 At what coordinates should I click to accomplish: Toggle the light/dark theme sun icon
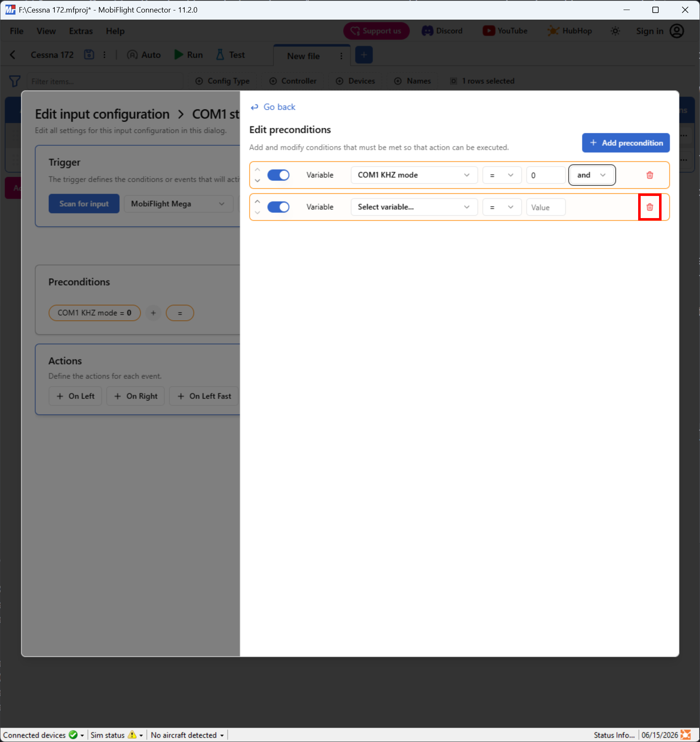point(615,31)
